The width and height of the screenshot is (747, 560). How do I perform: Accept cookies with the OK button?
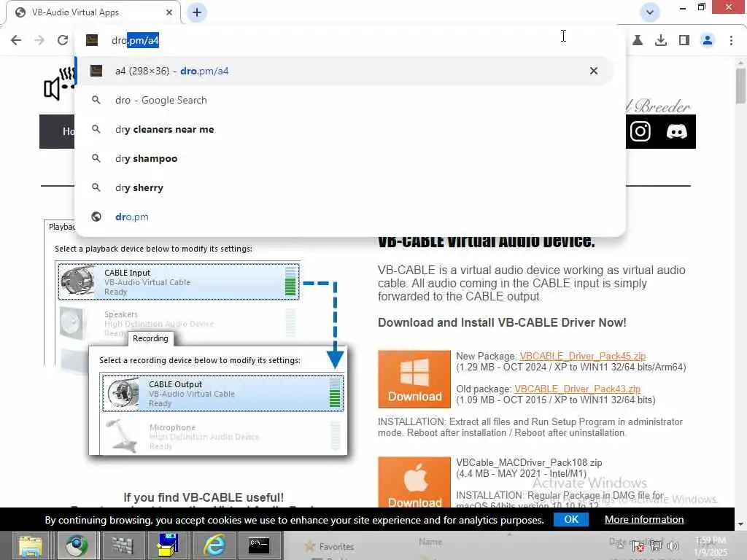click(x=570, y=519)
